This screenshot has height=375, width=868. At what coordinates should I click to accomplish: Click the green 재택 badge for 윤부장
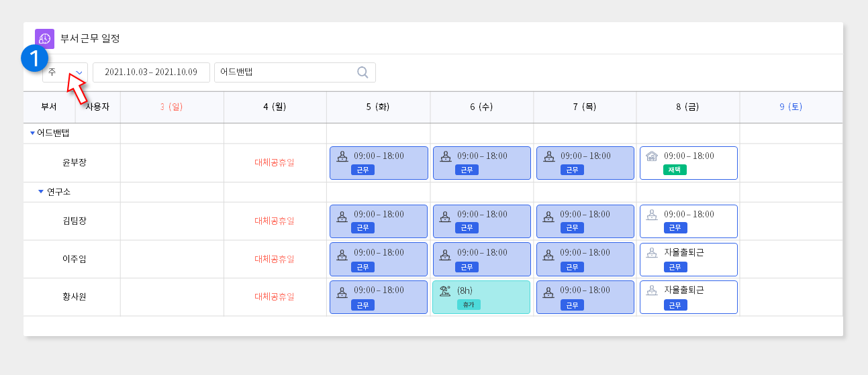pyautogui.click(x=675, y=170)
